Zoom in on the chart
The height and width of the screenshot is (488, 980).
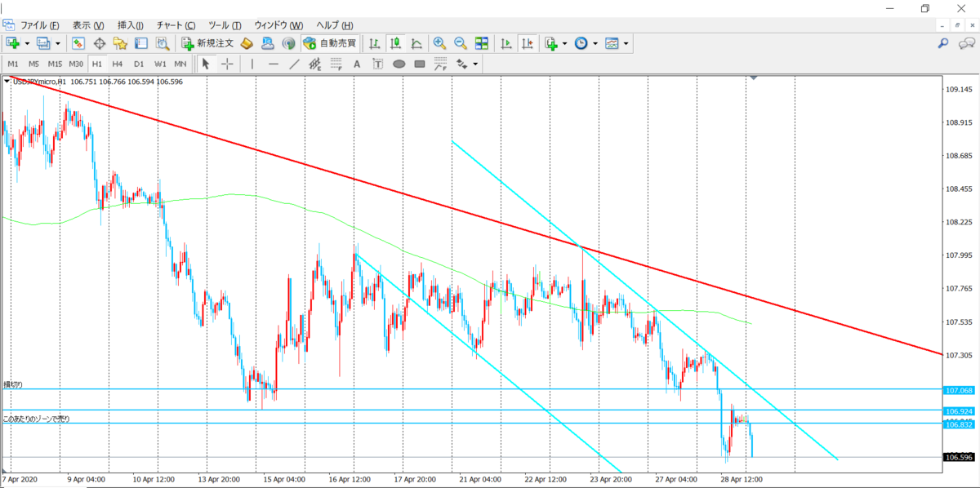[439, 43]
